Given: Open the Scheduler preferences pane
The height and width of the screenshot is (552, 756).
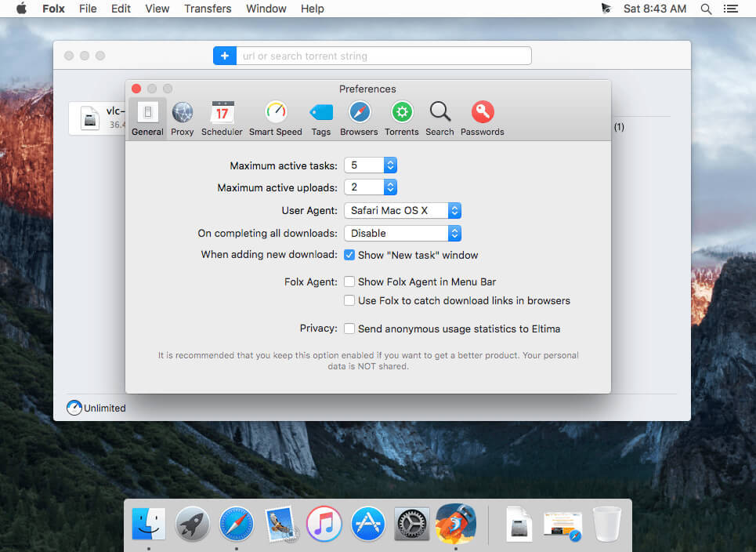Looking at the screenshot, I should pyautogui.click(x=222, y=118).
